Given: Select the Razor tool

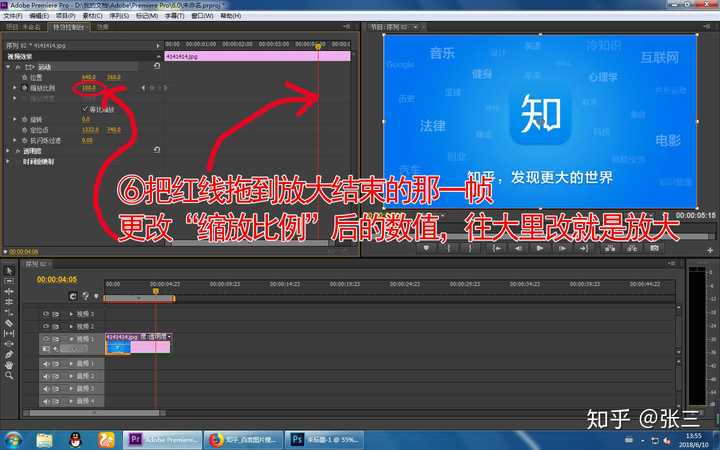Looking at the screenshot, I should (x=9, y=323).
